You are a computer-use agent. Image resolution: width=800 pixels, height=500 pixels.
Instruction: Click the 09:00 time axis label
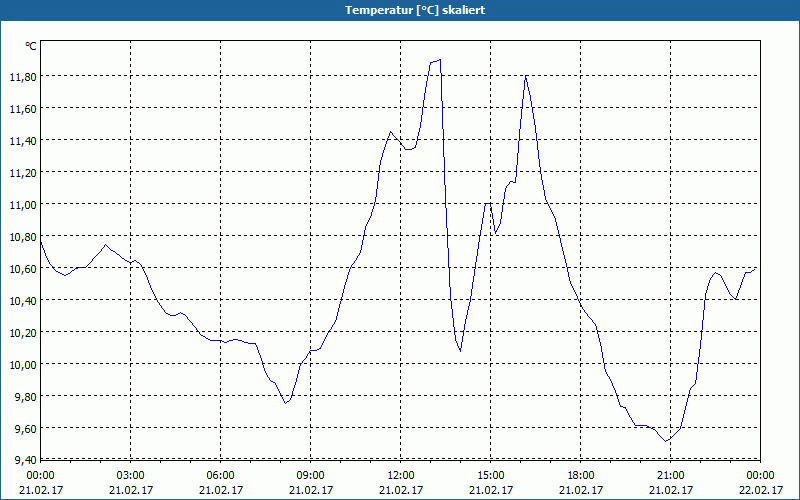[310, 476]
